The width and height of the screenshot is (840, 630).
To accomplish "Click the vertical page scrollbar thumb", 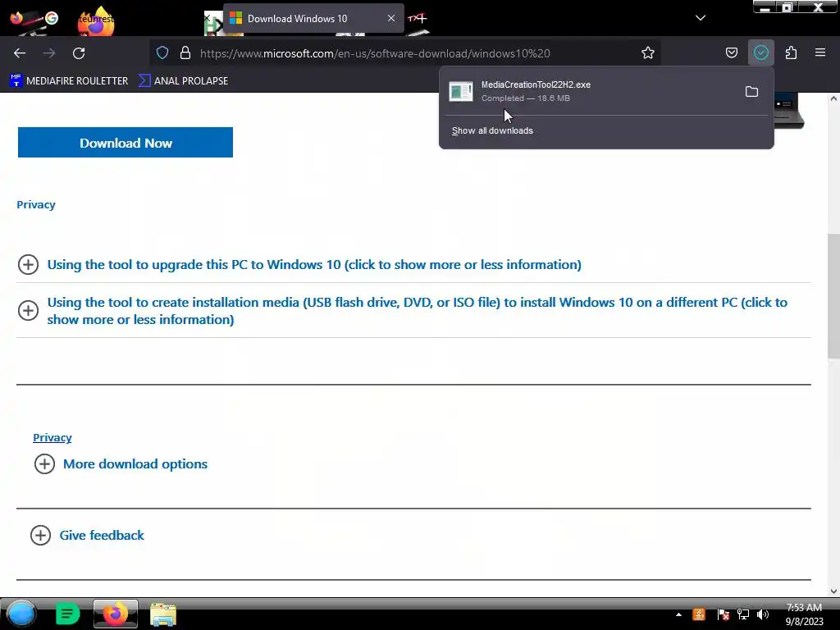I will click(833, 295).
